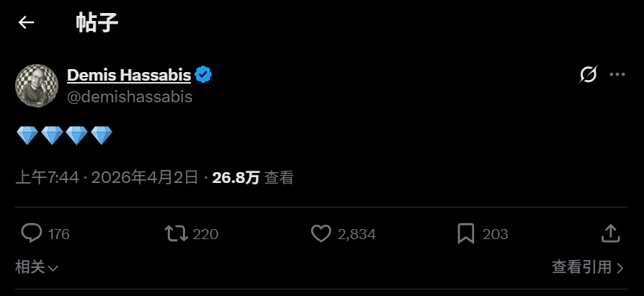Open 查看引用 to view quotes
The image size is (644, 296).
tap(588, 268)
